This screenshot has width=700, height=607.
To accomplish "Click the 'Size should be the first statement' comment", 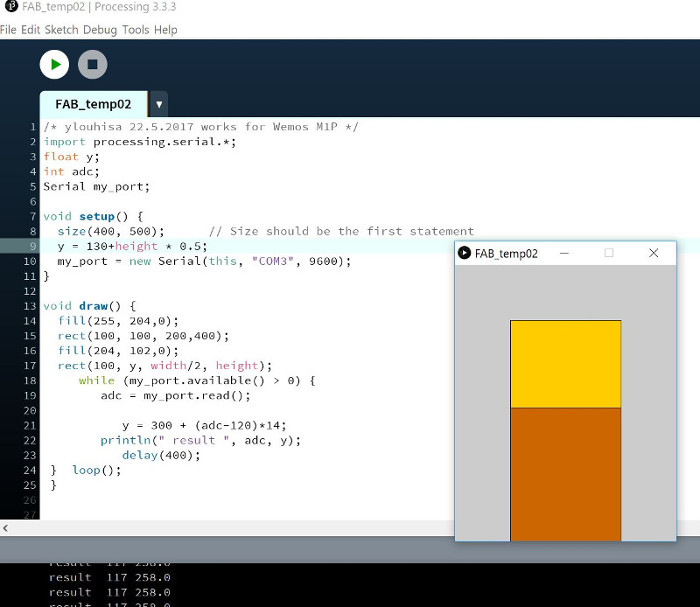I will pyautogui.click(x=342, y=231).
